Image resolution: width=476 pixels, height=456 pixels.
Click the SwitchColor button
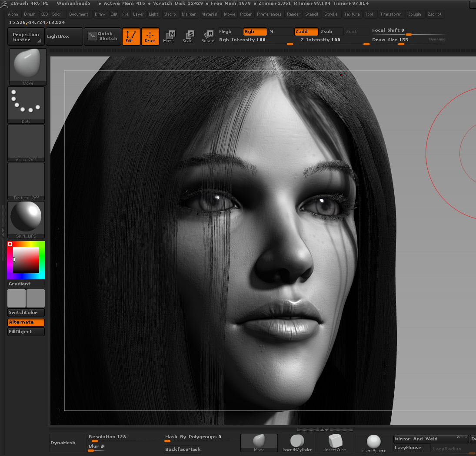click(26, 313)
